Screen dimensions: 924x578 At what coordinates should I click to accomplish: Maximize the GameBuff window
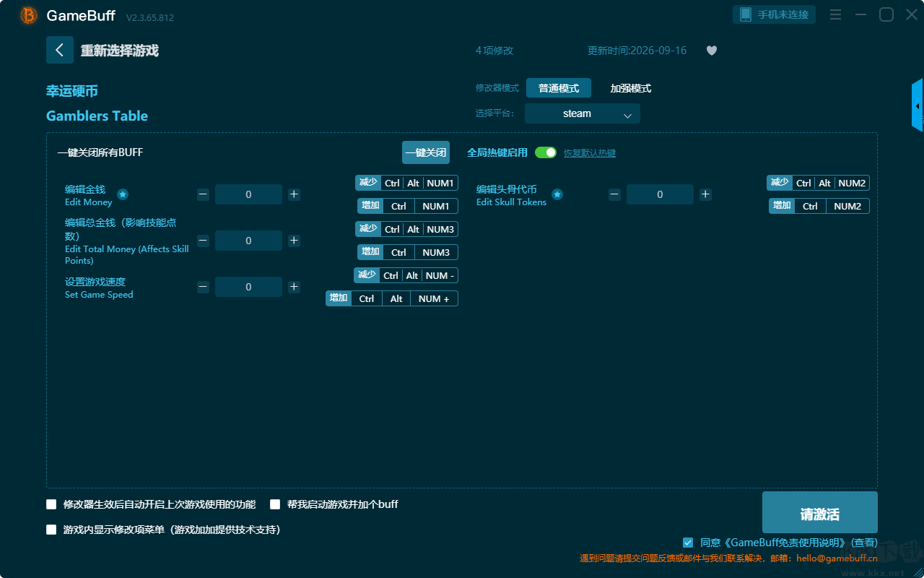(x=886, y=14)
